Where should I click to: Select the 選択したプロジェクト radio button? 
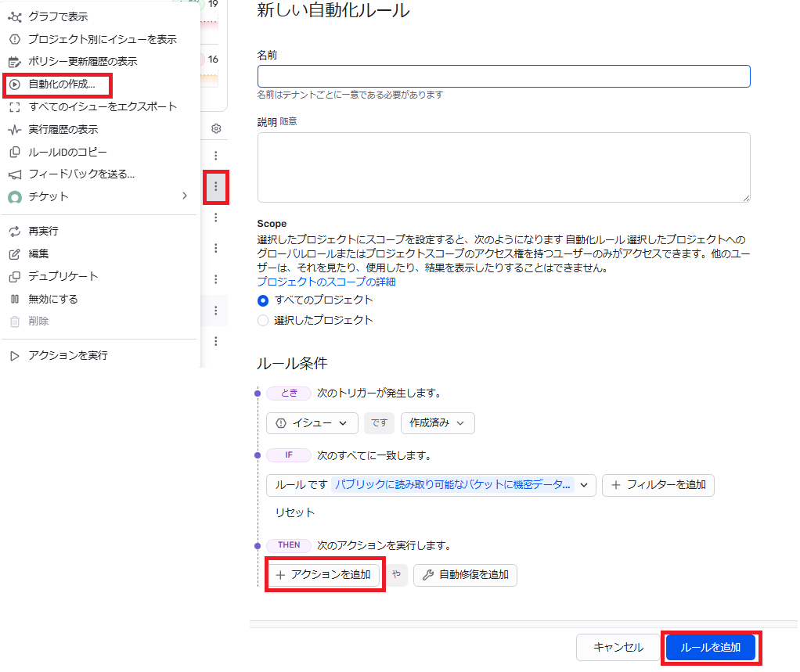263,321
